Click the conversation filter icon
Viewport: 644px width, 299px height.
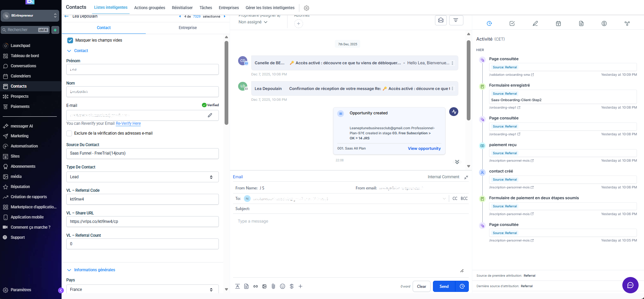(x=456, y=20)
